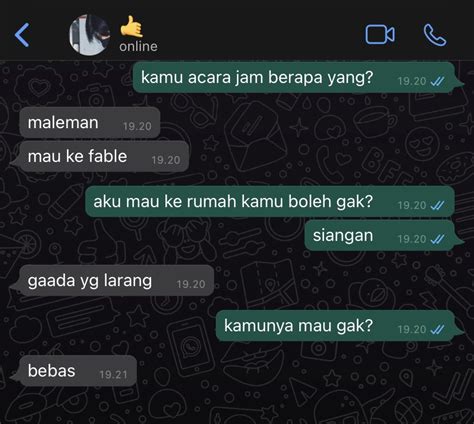
Task: Start a voice call
Action: tap(435, 35)
